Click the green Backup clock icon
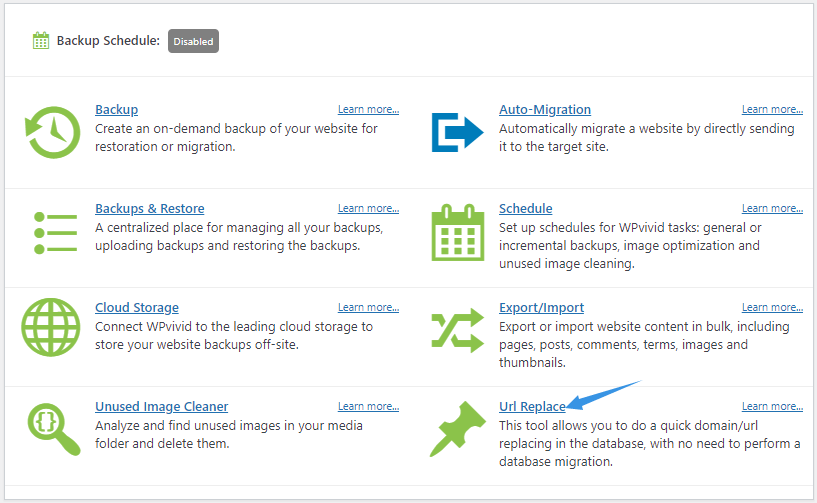Image resolution: width=817 pixels, height=503 pixels. (x=53, y=132)
